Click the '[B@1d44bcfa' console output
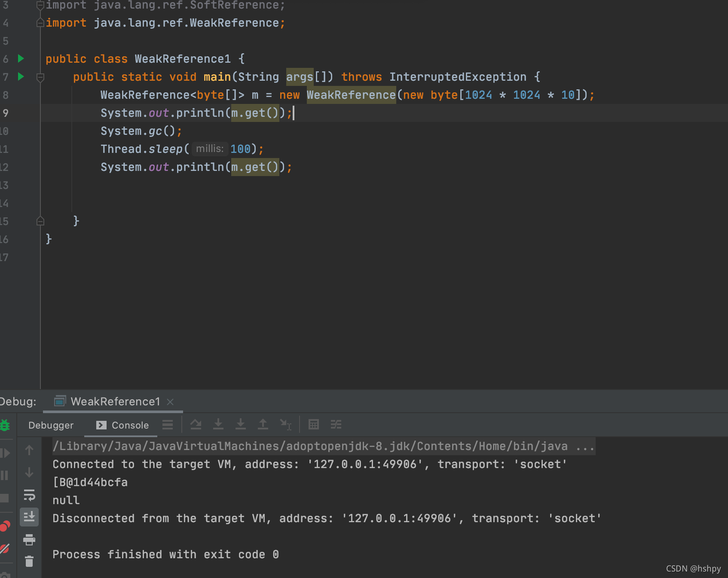 [90, 482]
